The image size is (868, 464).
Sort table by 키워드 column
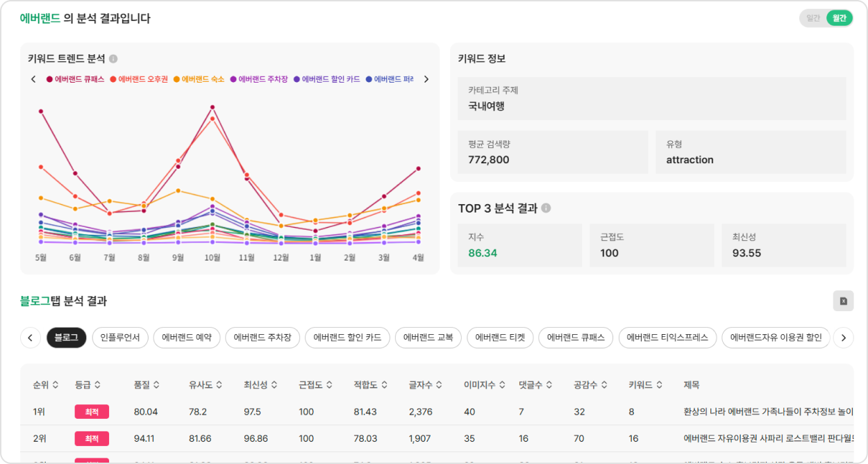[645, 385]
